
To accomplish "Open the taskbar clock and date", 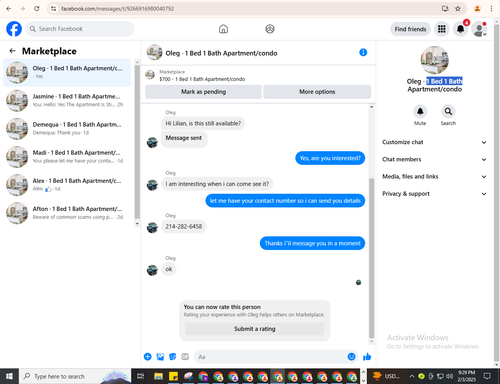I will 466,376.
